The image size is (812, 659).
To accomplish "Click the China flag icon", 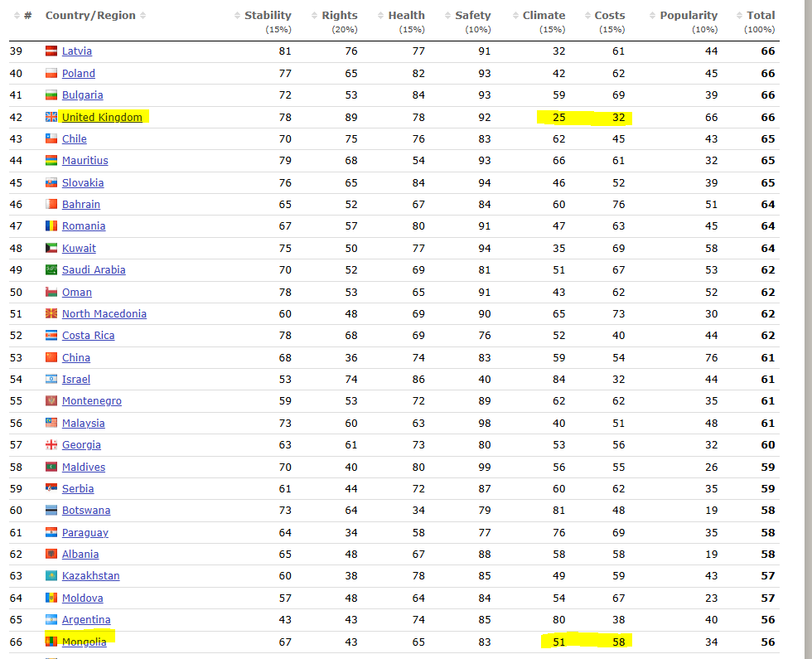I will [51, 357].
